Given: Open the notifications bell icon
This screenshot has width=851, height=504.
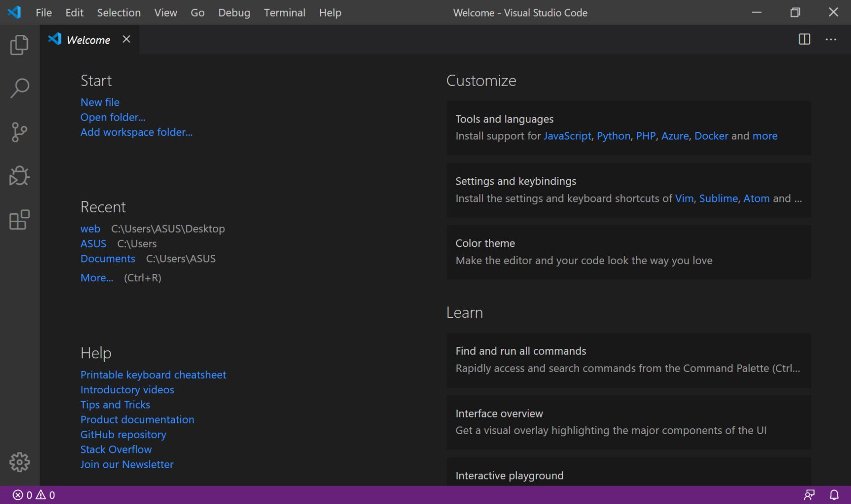Looking at the screenshot, I should click(834, 495).
